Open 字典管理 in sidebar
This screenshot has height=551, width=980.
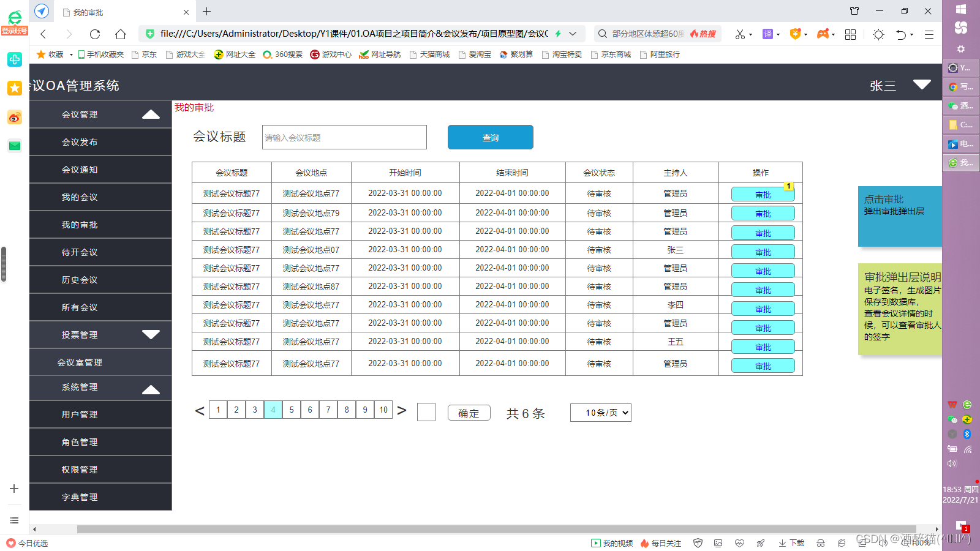pos(100,497)
